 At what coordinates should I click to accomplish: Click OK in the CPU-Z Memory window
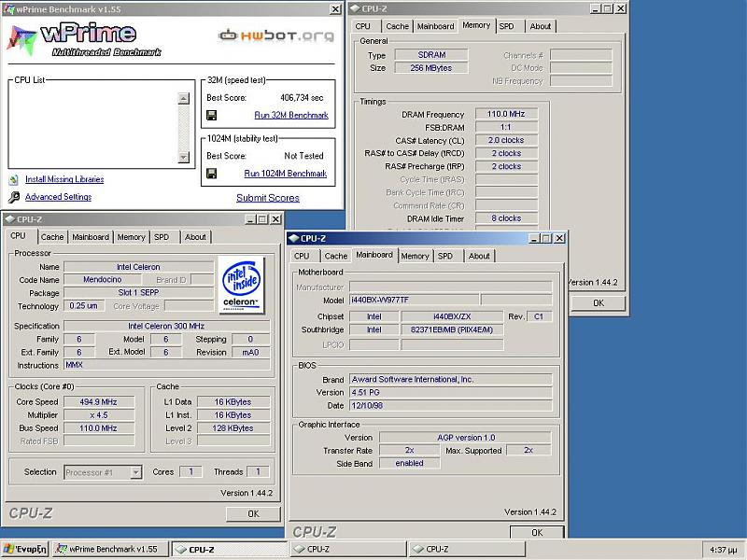point(599,303)
